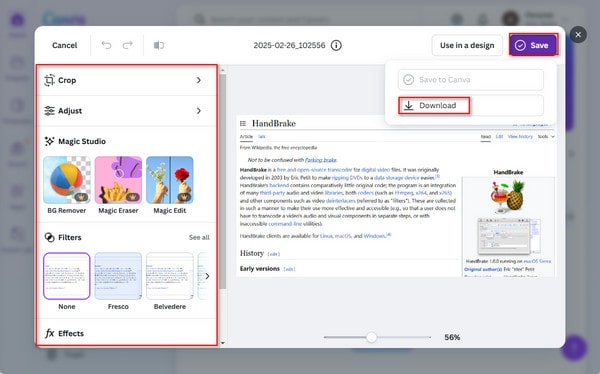This screenshot has width=600, height=374.
Task: Click the Save to Canva checkmark icon
Action: click(x=409, y=80)
